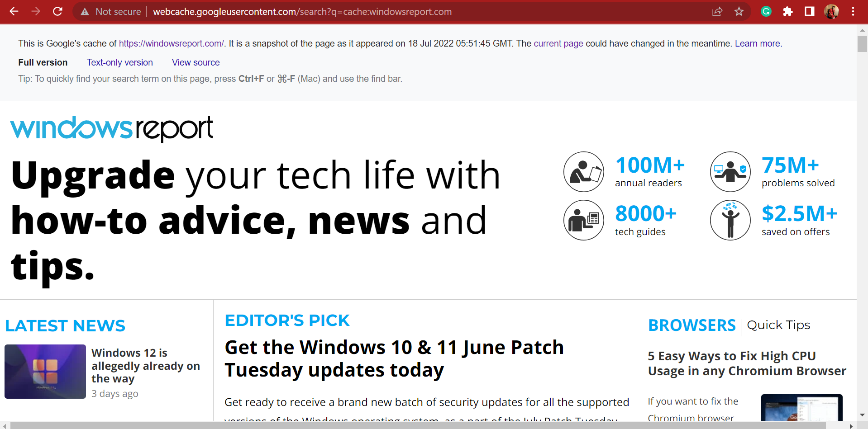Open the Windows 12 news headline

pos(146,365)
